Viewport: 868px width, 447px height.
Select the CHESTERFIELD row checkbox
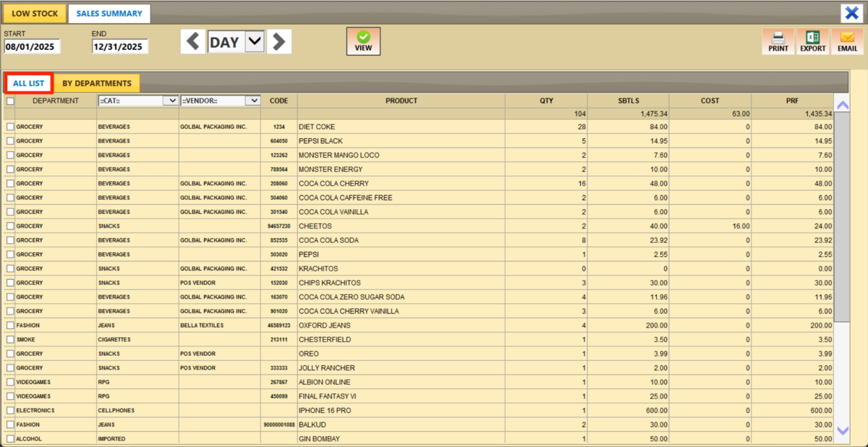point(9,339)
